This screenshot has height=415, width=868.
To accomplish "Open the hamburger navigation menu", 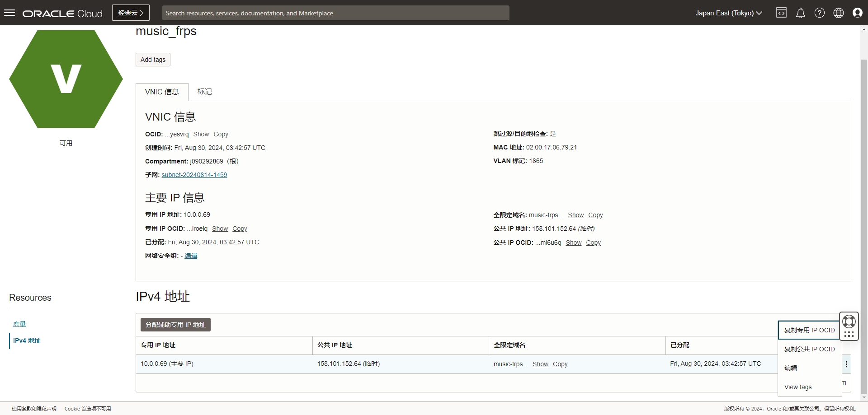I will [x=9, y=13].
